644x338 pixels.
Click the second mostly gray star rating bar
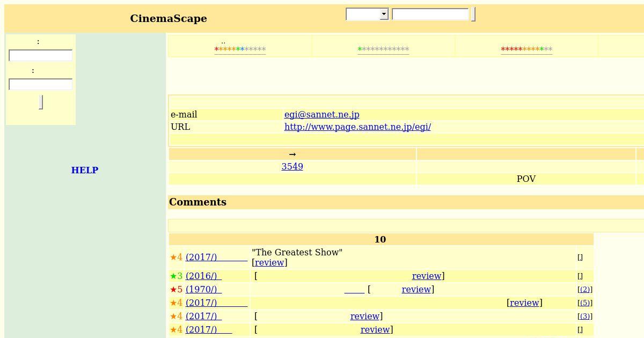pos(383,49)
